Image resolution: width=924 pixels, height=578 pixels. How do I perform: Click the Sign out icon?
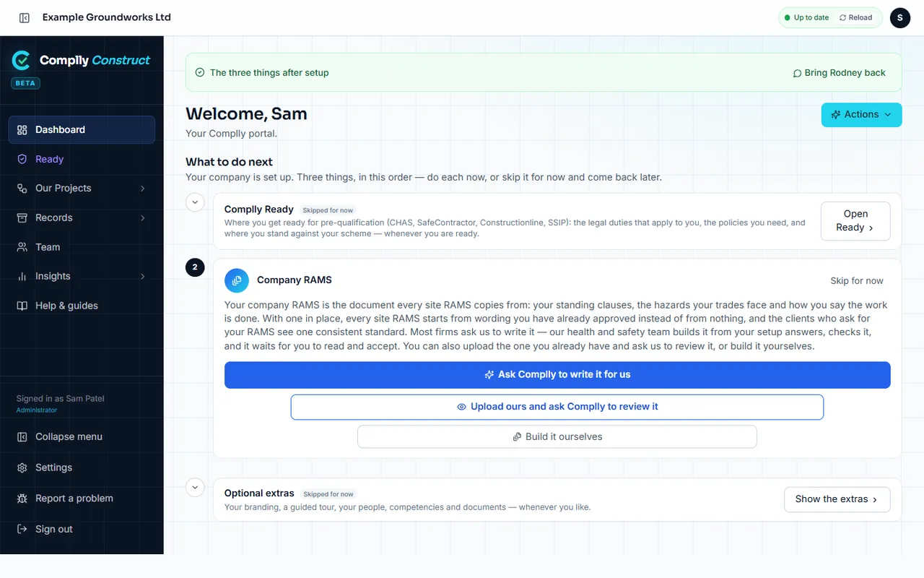(22, 529)
